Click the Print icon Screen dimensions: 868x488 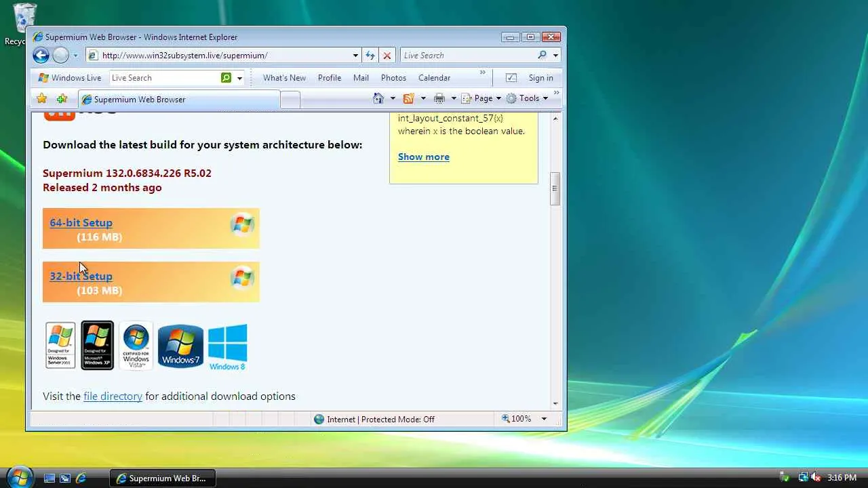point(439,98)
